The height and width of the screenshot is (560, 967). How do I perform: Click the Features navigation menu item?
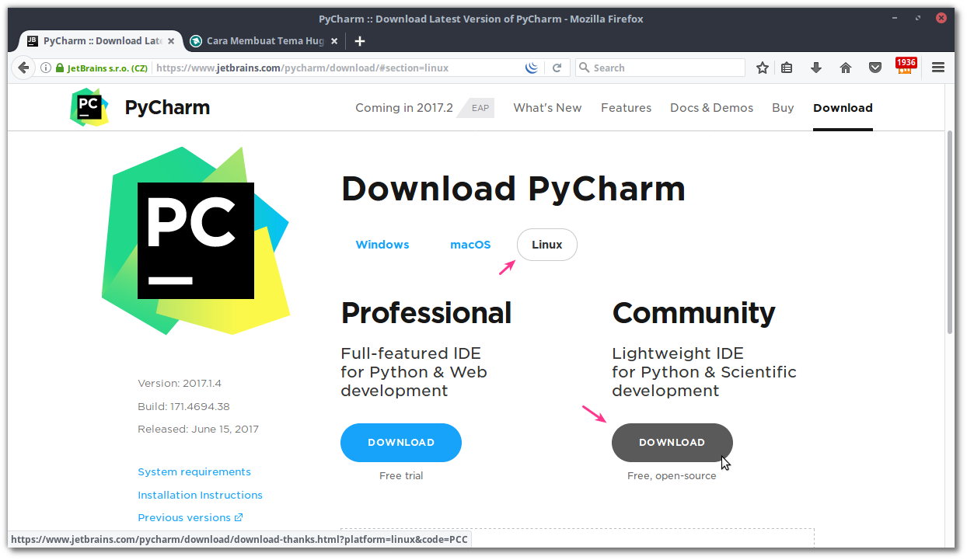pos(627,108)
